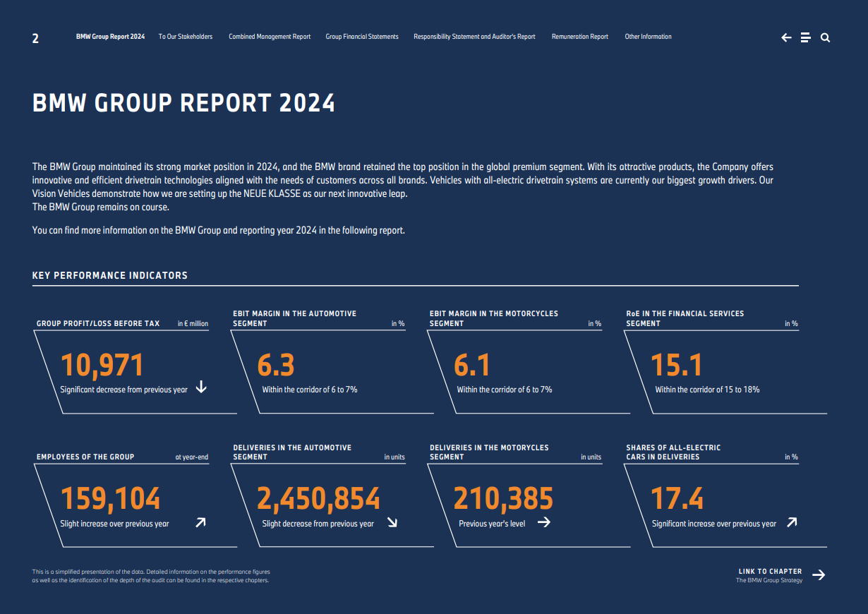Click the 15.1 financial services RoE value
Screen dimensions: 868x614
[x=676, y=366]
